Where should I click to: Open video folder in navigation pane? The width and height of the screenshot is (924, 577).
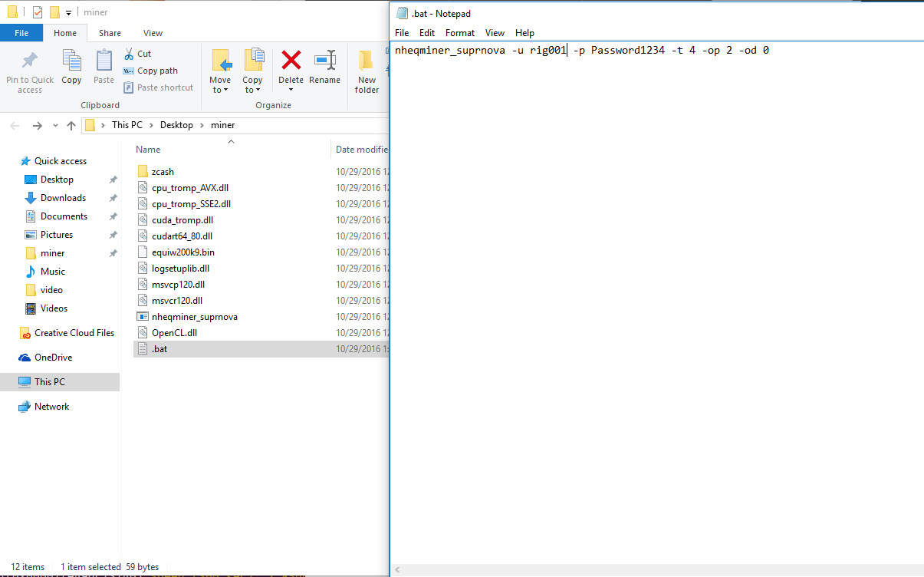51,290
